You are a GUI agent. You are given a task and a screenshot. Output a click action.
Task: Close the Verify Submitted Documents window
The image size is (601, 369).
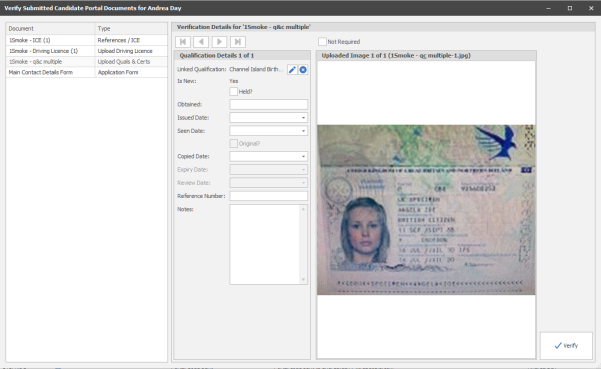591,8
